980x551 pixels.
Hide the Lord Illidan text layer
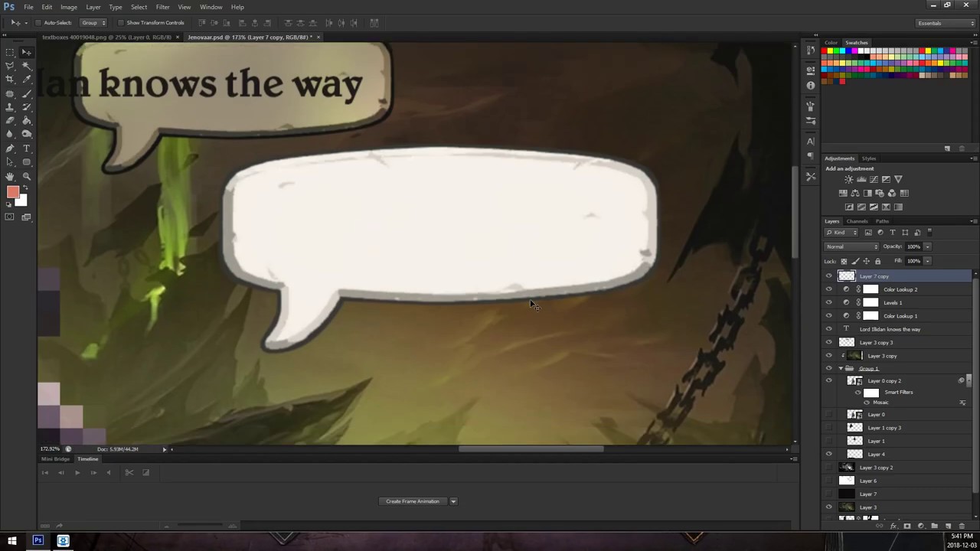pos(828,329)
